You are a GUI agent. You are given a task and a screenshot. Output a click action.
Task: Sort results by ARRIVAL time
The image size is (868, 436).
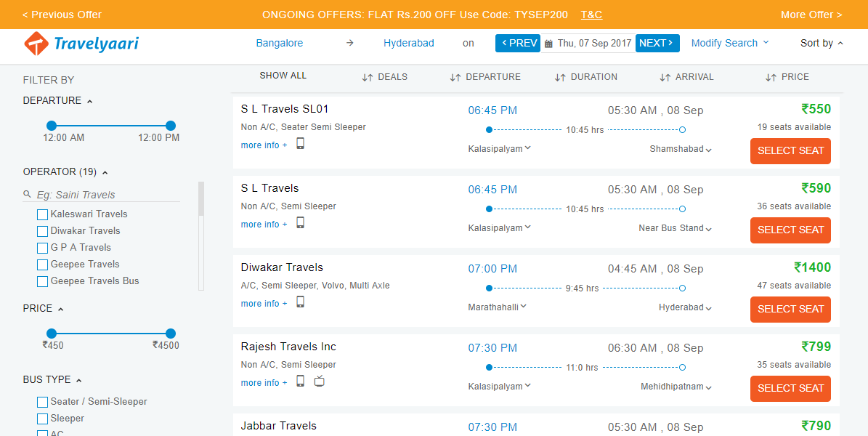[686, 77]
